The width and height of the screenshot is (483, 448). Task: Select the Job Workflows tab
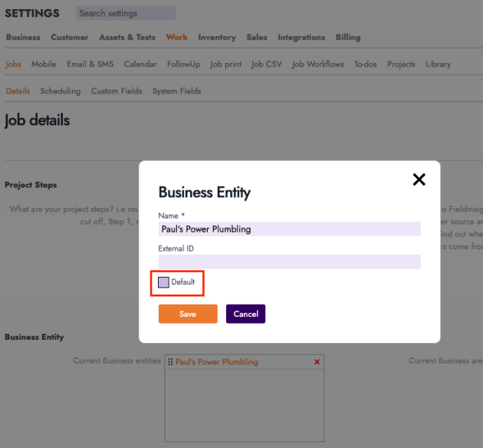pyautogui.click(x=317, y=64)
